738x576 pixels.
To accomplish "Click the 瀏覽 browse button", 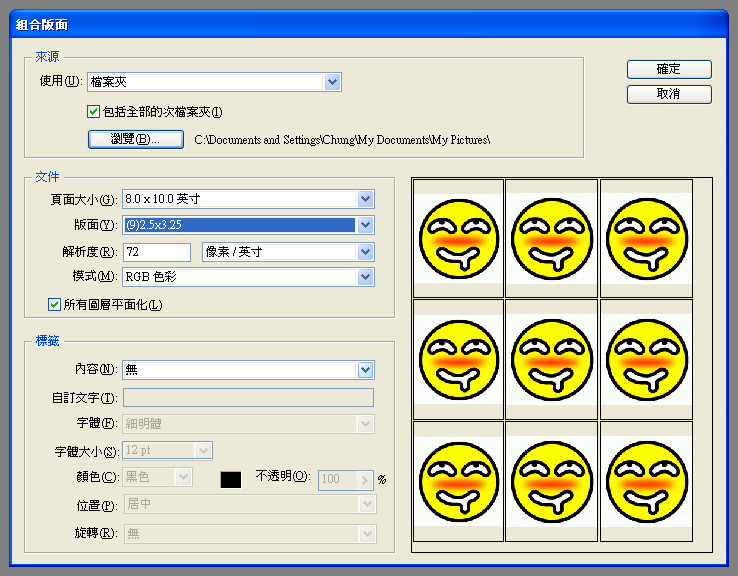I will pos(136,139).
